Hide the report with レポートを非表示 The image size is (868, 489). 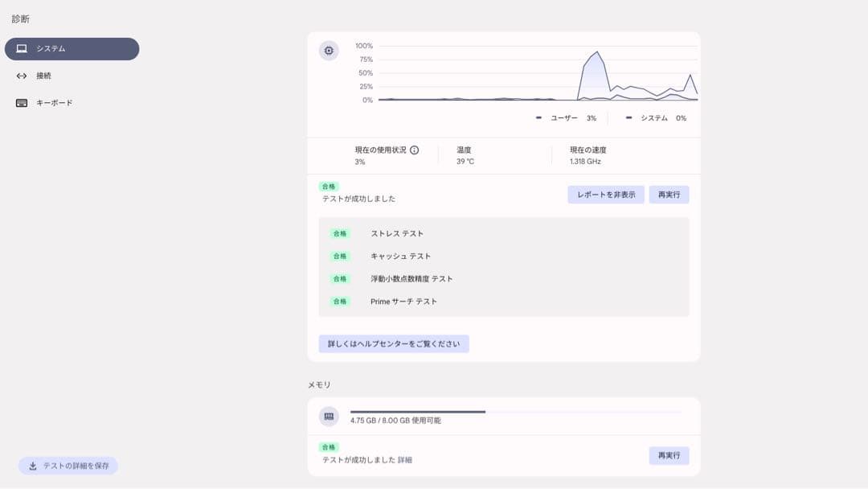click(606, 194)
